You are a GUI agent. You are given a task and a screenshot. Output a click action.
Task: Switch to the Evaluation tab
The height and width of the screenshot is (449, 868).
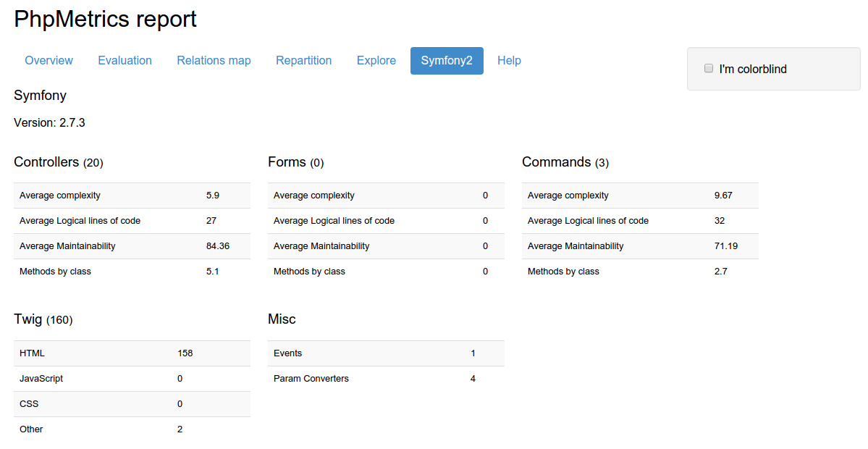pos(125,60)
